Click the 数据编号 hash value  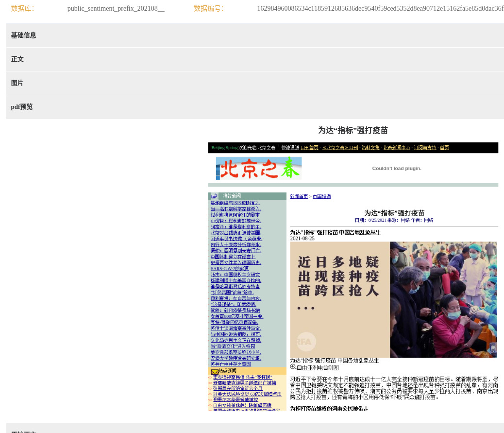[380, 9]
